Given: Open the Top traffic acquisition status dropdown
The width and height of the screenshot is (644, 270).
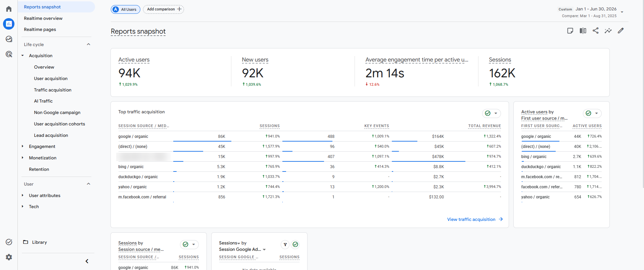Looking at the screenshot, I should [492, 113].
